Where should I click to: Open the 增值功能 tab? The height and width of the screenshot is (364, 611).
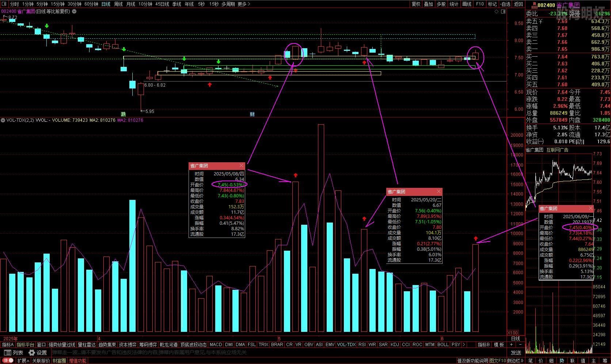coord(78,361)
